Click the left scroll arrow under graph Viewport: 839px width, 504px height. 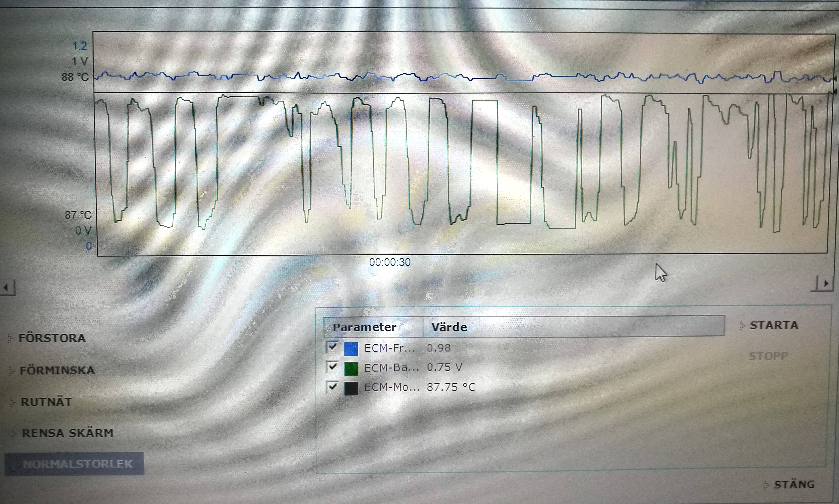(6, 288)
